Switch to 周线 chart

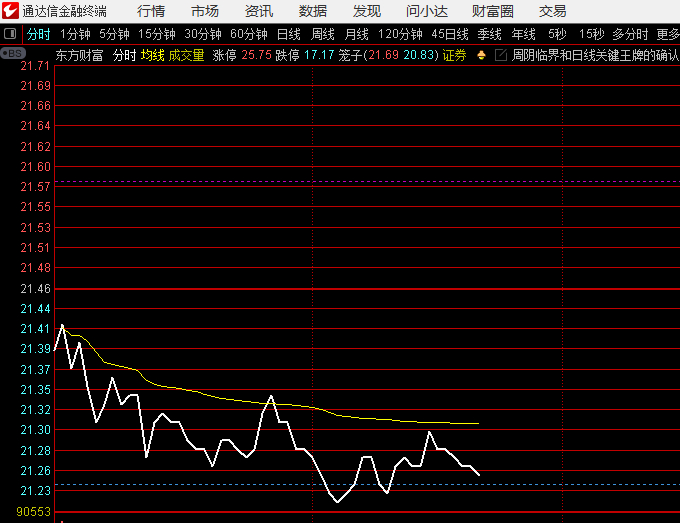point(323,34)
